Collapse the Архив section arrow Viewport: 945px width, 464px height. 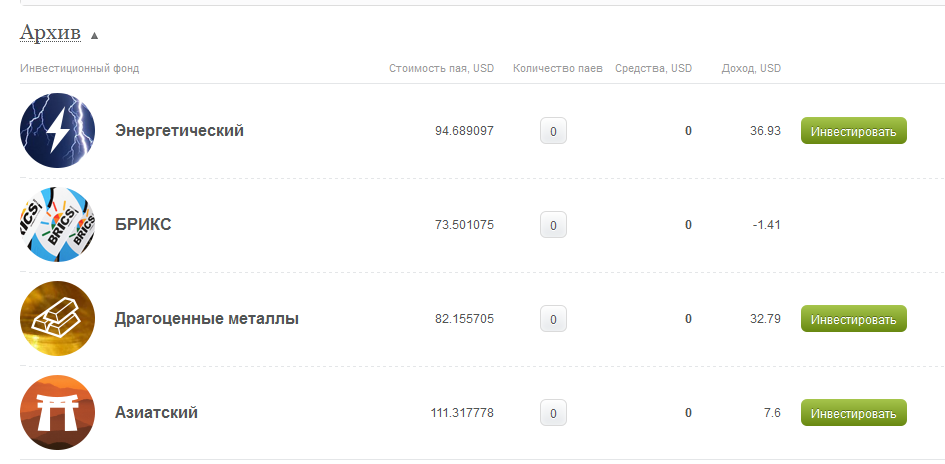(x=94, y=35)
